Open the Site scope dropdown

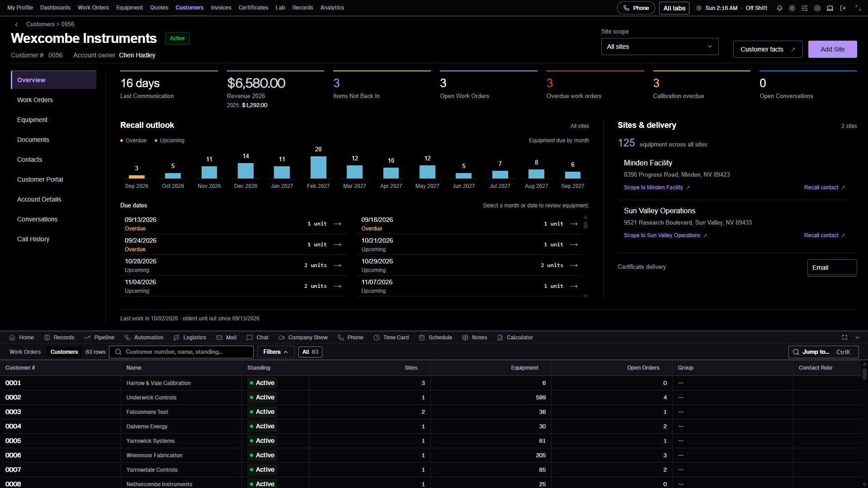tap(660, 47)
